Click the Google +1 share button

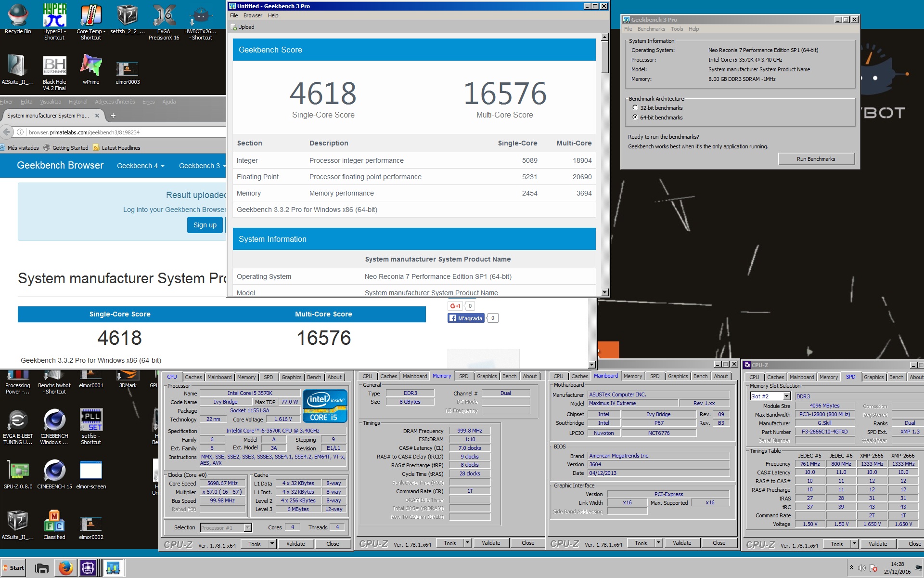point(455,306)
